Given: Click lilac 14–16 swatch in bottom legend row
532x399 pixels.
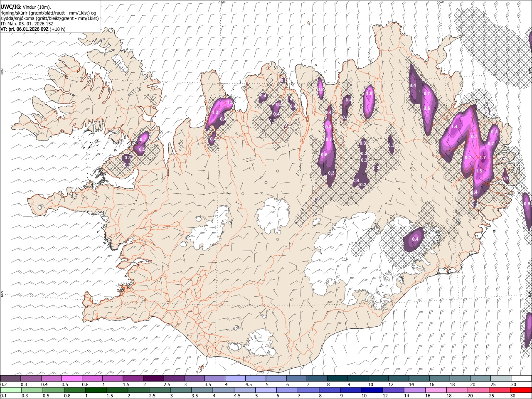Looking at the screenshot, I should [414, 390].
